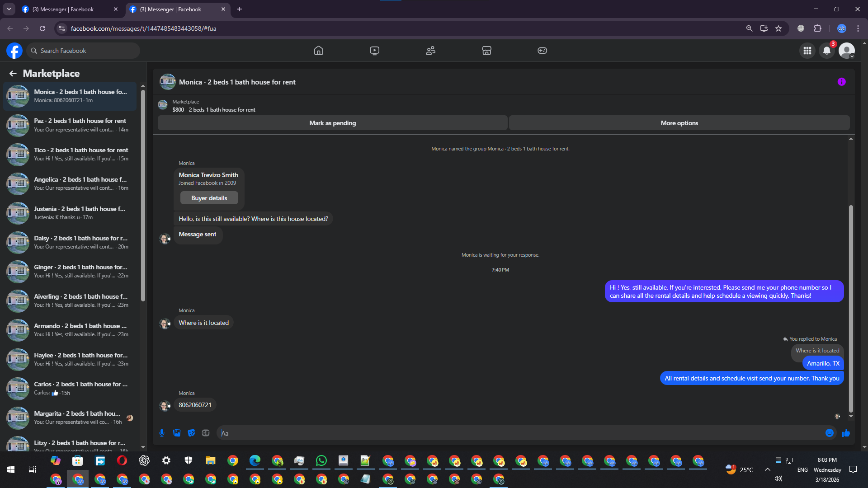Click the GIF picker icon

click(x=206, y=433)
